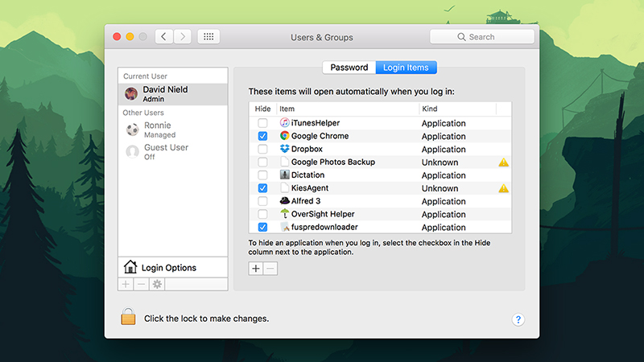Click the search magnifier icon
The height and width of the screenshot is (362, 644).
461,37
